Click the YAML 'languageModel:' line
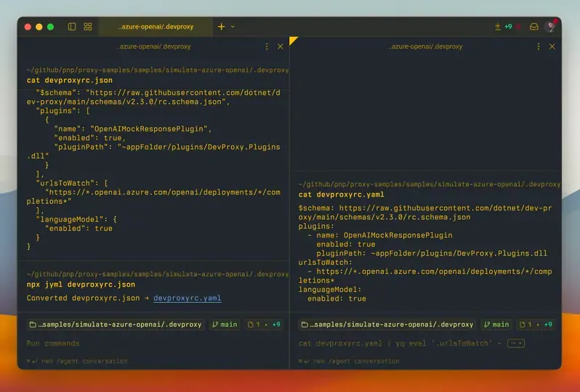Screen dimensions: 580x392 (330, 290)
